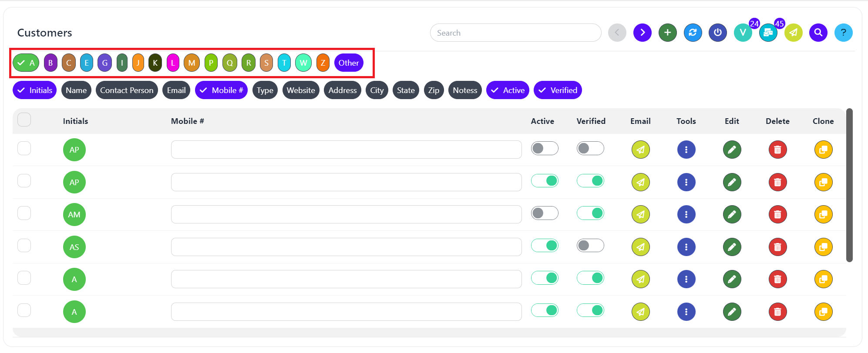Screen dimensions: 868x353
Task: Click the purple magnifier search icon
Action: coord(818,33)
